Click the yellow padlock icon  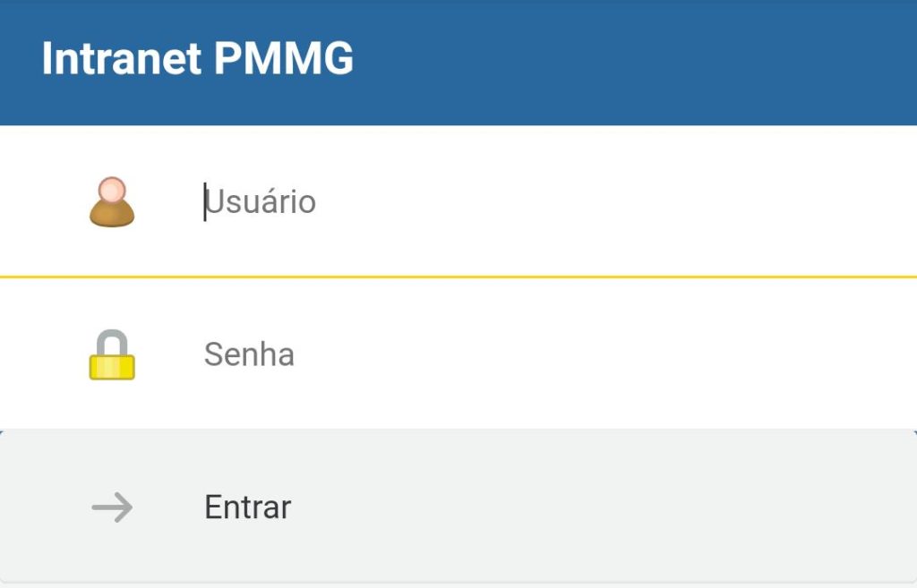(112, 355)
